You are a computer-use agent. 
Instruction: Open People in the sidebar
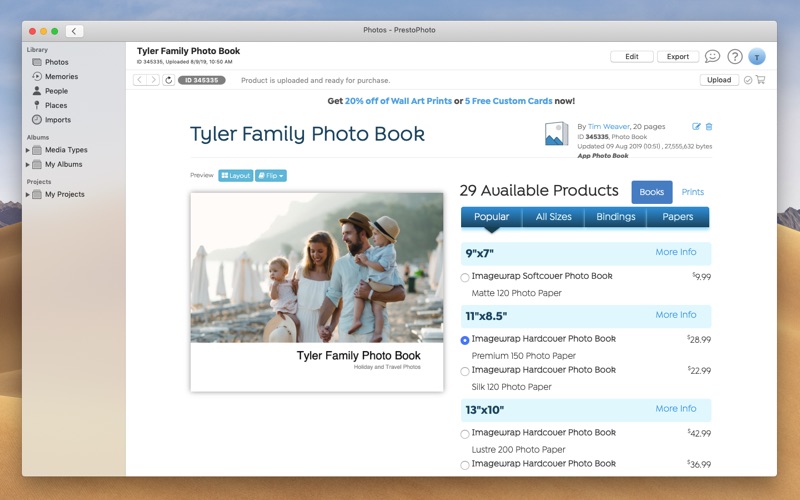50,91
